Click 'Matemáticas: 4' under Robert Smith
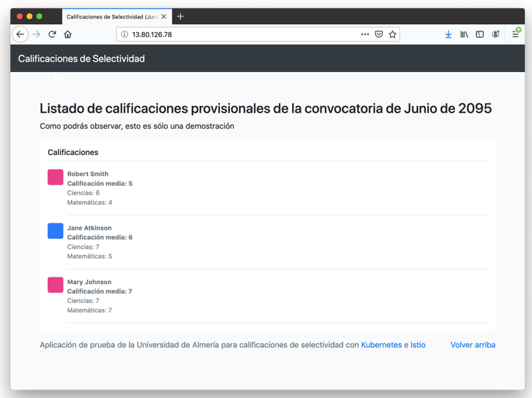The width and height of the screenshot is (532, 398). point(90,202)
